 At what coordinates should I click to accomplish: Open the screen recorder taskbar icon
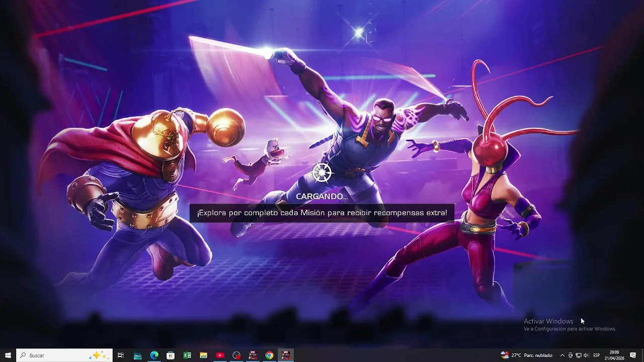pos(236,355)
